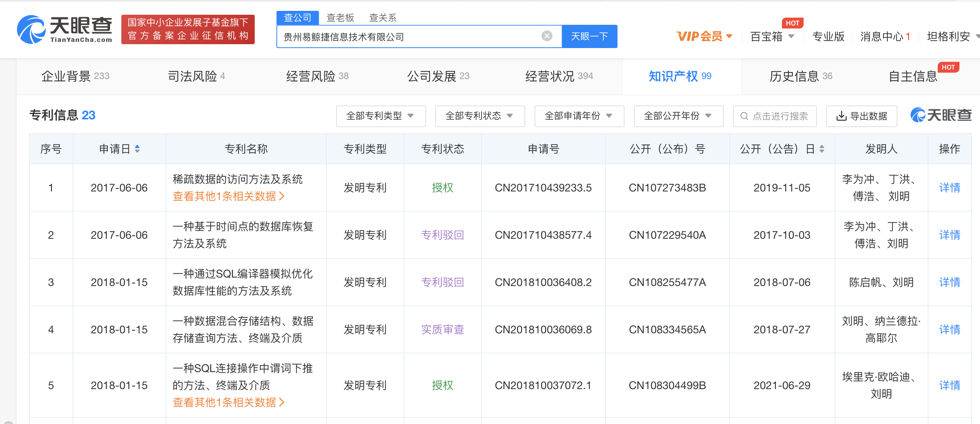
Task: Click the export data download icon
Action: (841, 116)
